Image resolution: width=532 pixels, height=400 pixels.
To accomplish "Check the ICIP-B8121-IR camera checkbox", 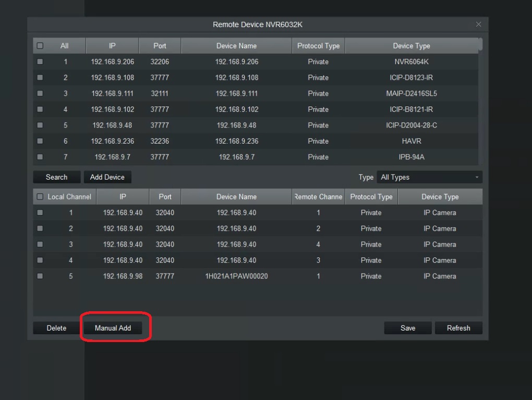I will pyautogui.click(x=40, y=109).
